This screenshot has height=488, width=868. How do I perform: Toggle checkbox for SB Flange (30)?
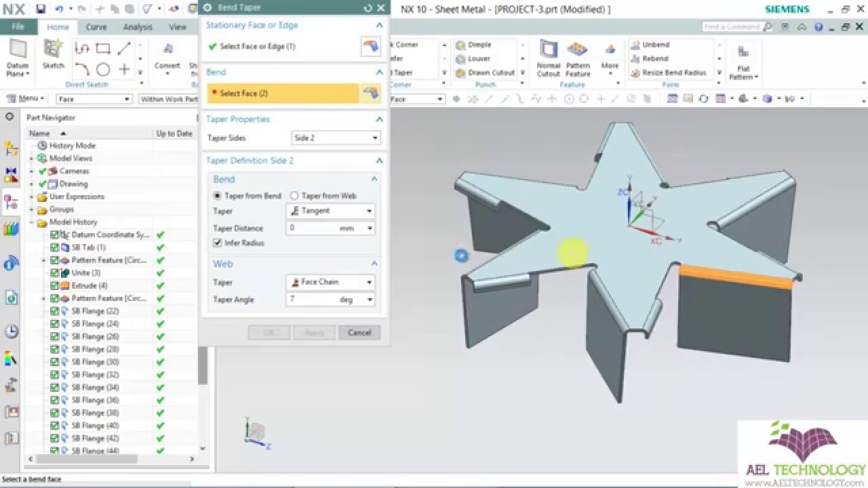pyautogui.click(x=56, y=362)
